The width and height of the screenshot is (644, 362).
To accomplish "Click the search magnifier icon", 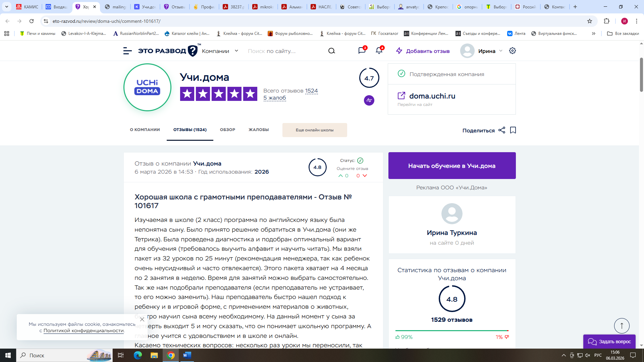I will click(x=331, y=51).
